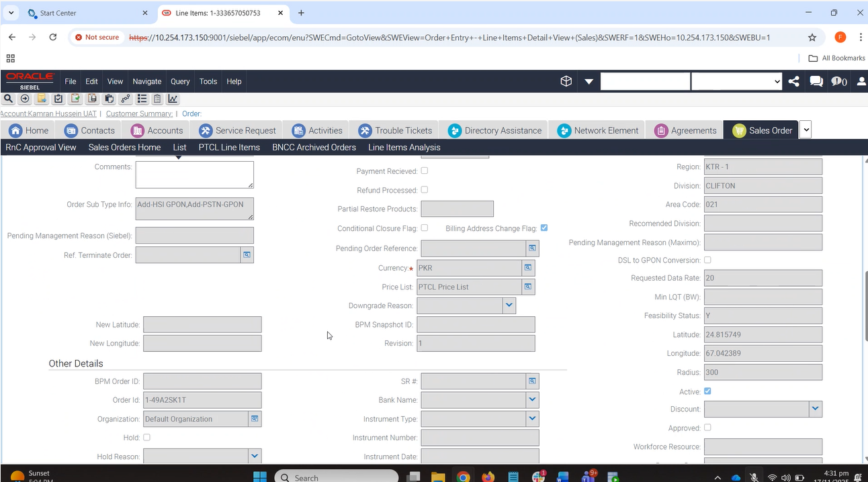The width and height of the screenshot is (868, 482).
Task: Switch to the Service Request tab
Action: pyautogui.click(x=238, y=130)
